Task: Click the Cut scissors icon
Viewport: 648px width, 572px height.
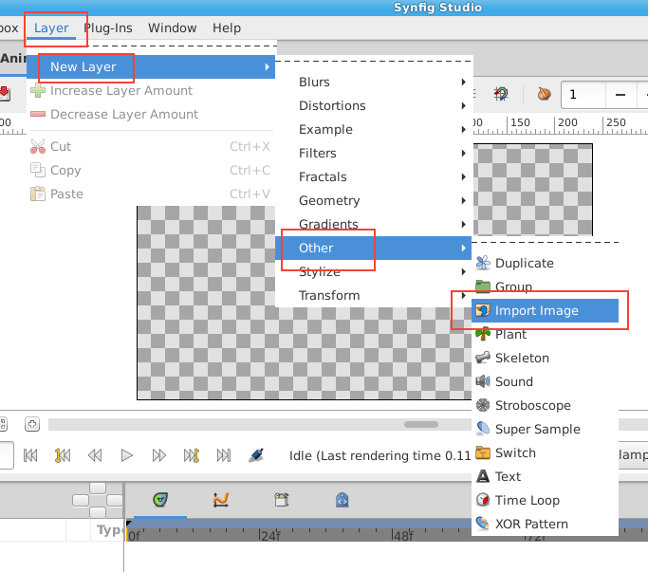Action: [x=38, y=147]
